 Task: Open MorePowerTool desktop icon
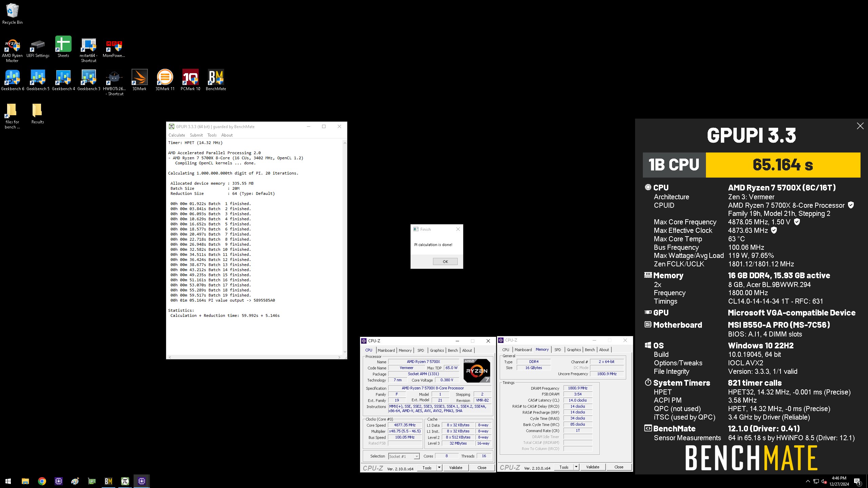(114, 48)
